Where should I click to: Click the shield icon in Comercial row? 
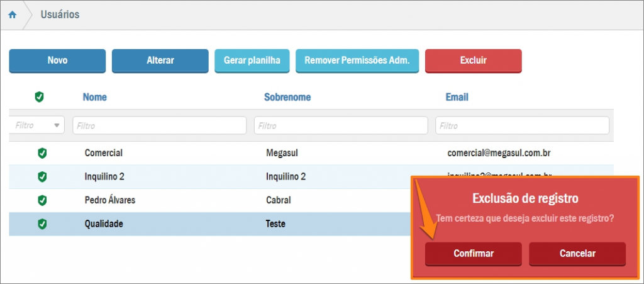[x=42, y=153]
